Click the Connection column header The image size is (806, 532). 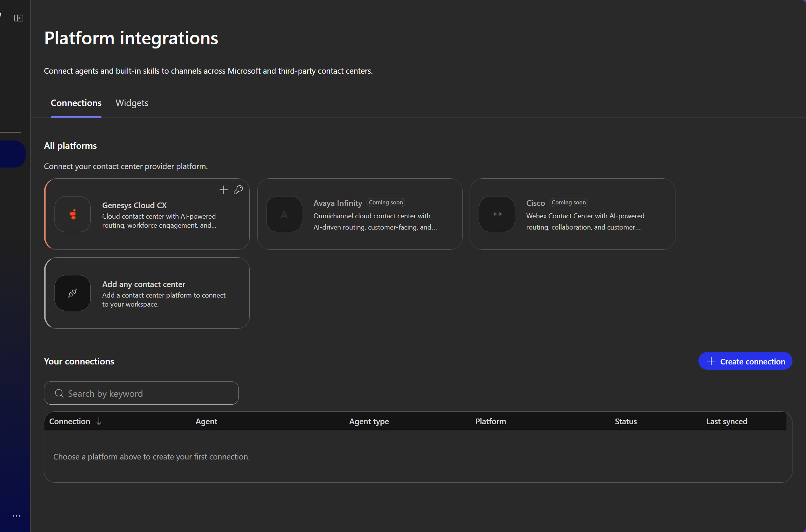[x=70, y=422]
